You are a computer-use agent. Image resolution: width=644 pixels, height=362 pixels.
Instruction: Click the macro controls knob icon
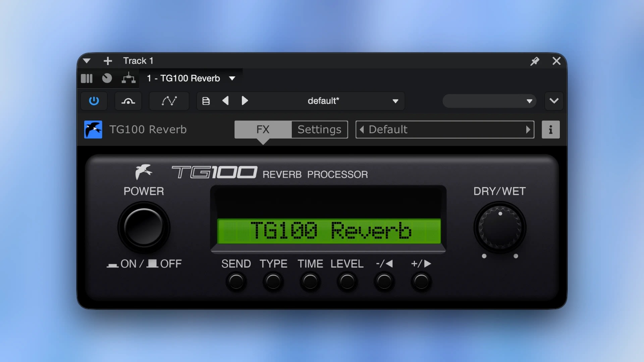[107, 78]
